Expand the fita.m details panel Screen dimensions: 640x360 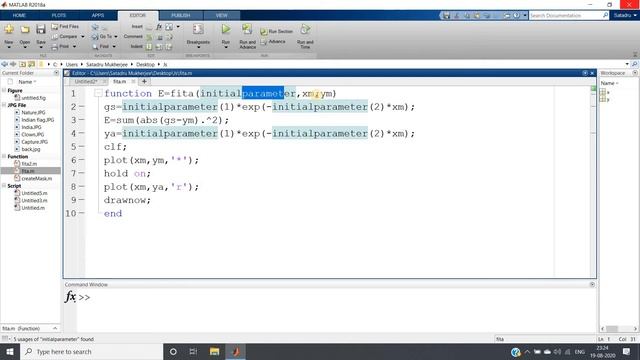click(x=55, y=329)
